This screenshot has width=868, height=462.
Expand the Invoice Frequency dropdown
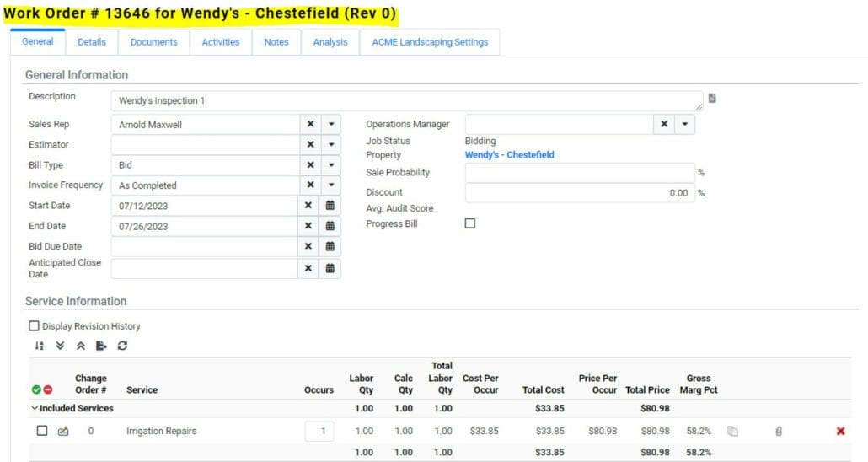tap(331, 185)
